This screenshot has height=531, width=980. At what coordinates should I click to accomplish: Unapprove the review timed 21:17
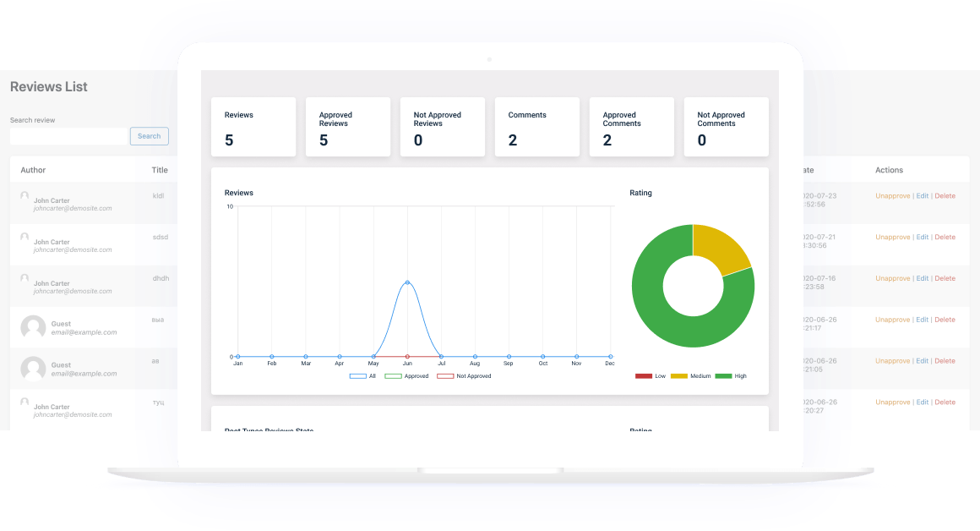click(892, 320)
